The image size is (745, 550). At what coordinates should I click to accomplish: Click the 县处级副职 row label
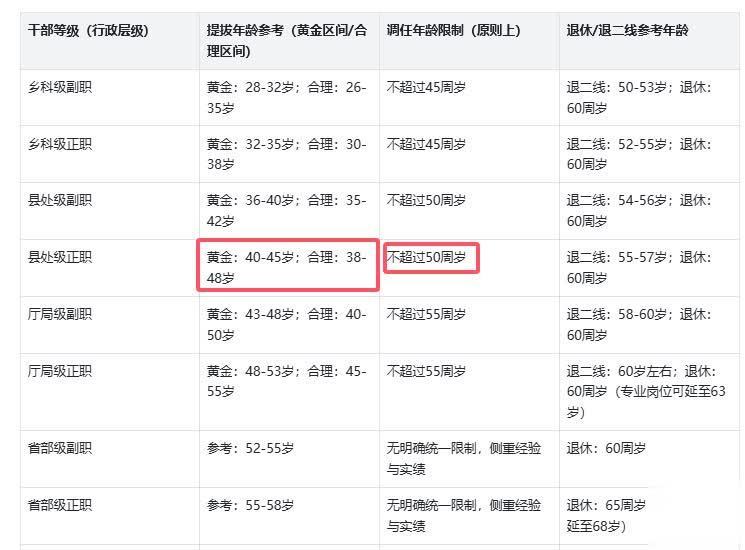[x=60, y=200]
